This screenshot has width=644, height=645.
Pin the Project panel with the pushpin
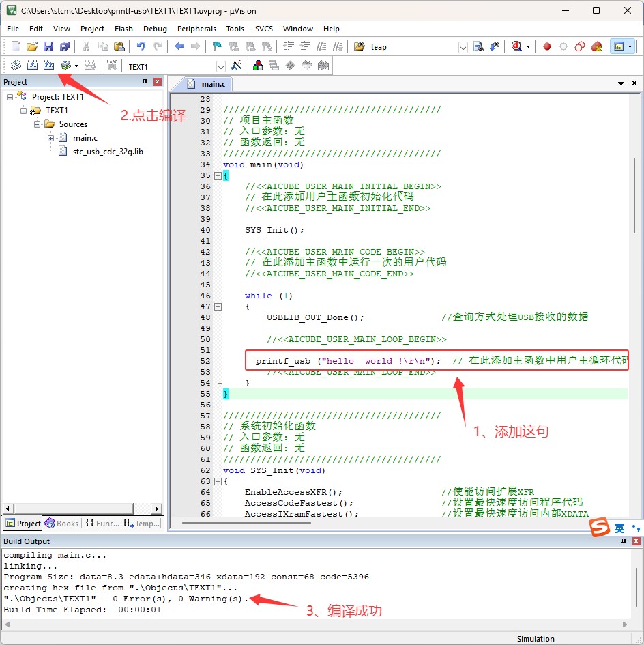click(x=145, y=82)
